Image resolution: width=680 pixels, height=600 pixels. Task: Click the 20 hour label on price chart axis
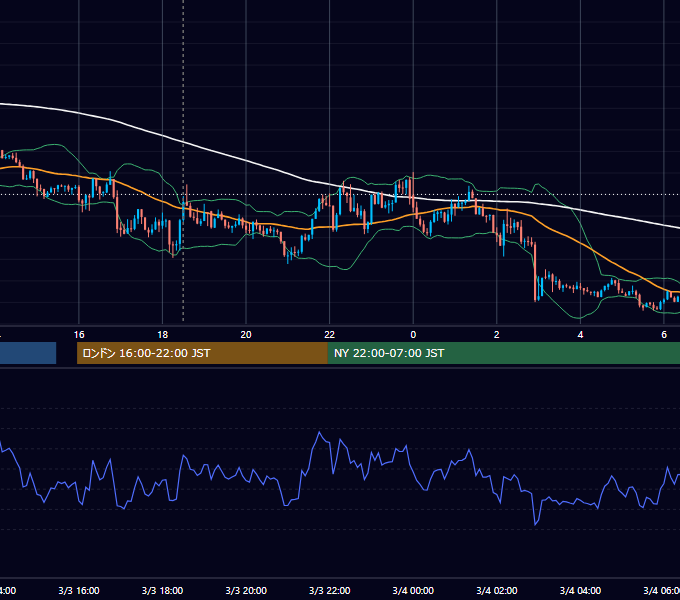point(246,335)
